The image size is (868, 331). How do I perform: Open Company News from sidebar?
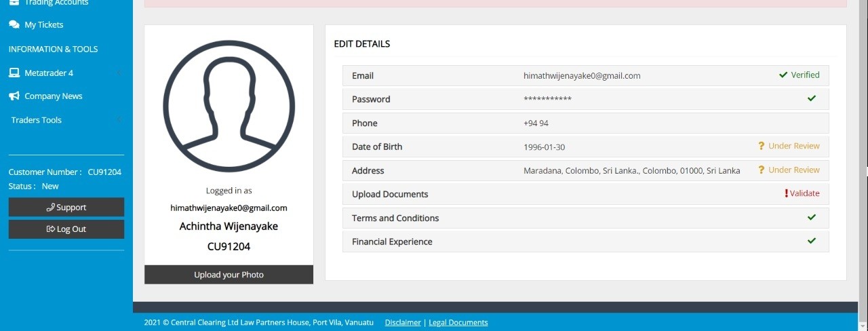click(x=54, y=96)
